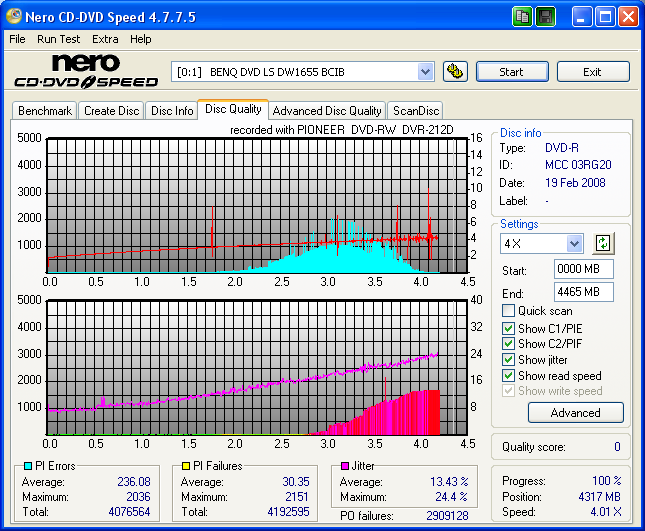
Task: Click the Disc info group heading
Action: pyautogui.click(x=520, y=133)
